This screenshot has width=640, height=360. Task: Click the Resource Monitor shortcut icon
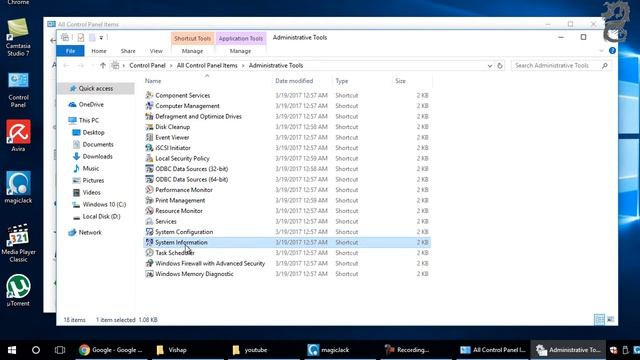tap(149, 211)
